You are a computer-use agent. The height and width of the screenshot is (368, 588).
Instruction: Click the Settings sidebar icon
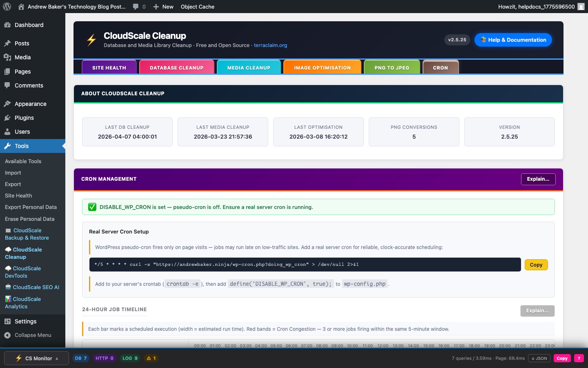pyautogui.click(x=7, y=321)
